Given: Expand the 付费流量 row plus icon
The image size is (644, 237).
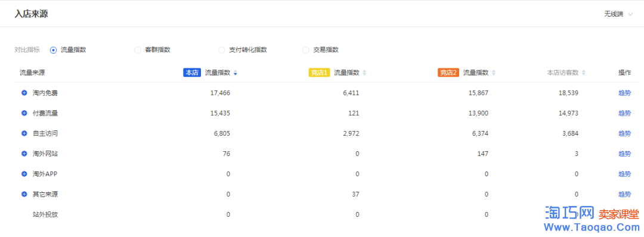Looking at the screenshot, I should 24,113.
